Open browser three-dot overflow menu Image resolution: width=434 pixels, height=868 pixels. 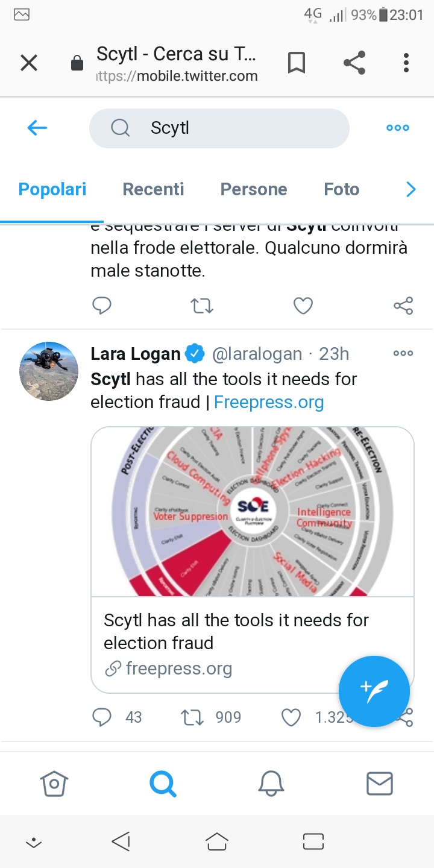(406, 63)
